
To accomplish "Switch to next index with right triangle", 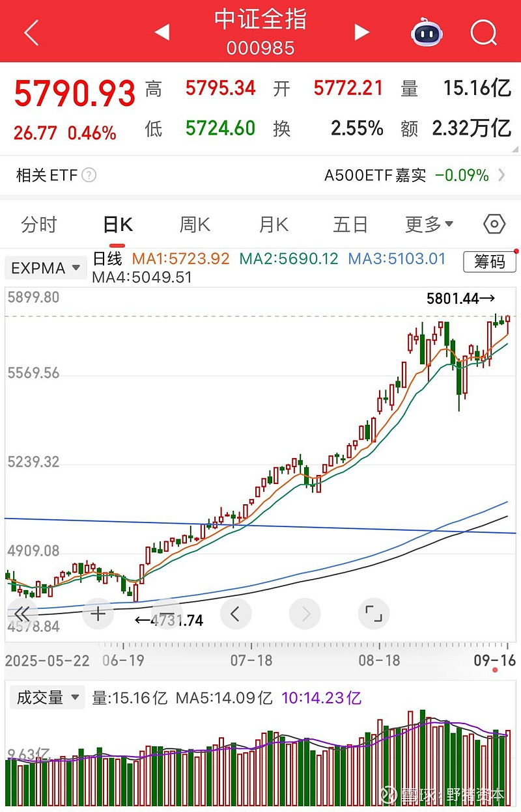I will click(x=361, y=31).
